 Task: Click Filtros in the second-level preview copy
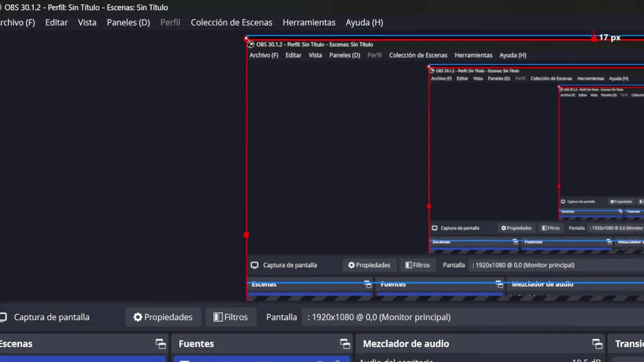[x=550, y=228]
